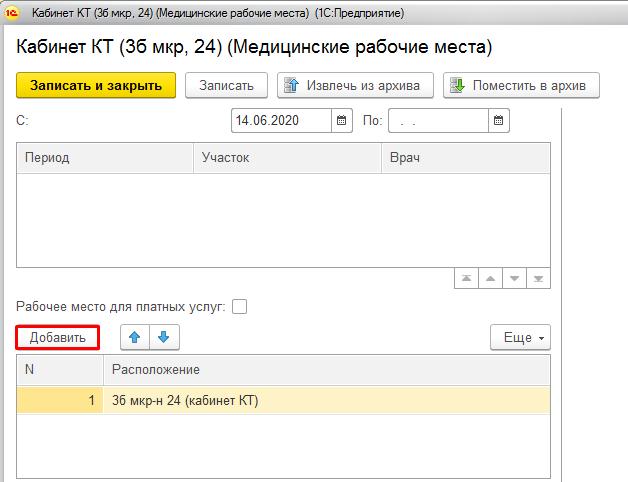Jump to last row in period table
The image size is (628, 482).
[538, 278]
